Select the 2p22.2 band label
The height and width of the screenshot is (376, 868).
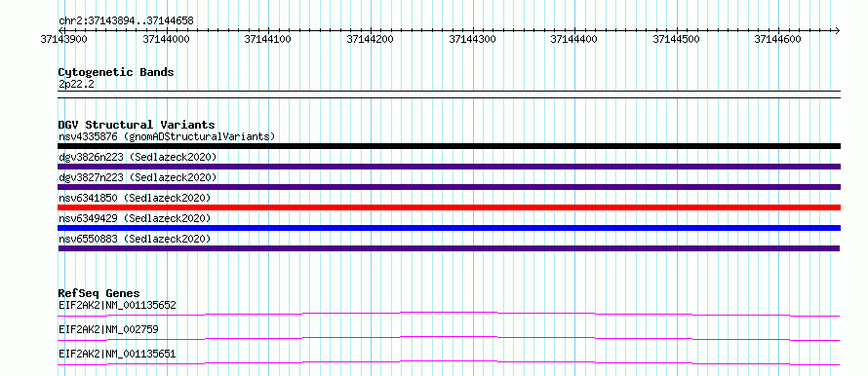[76, 85]
